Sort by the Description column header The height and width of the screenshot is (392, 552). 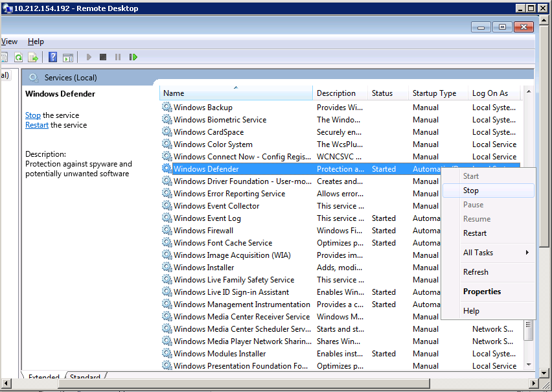coord(340,93)
